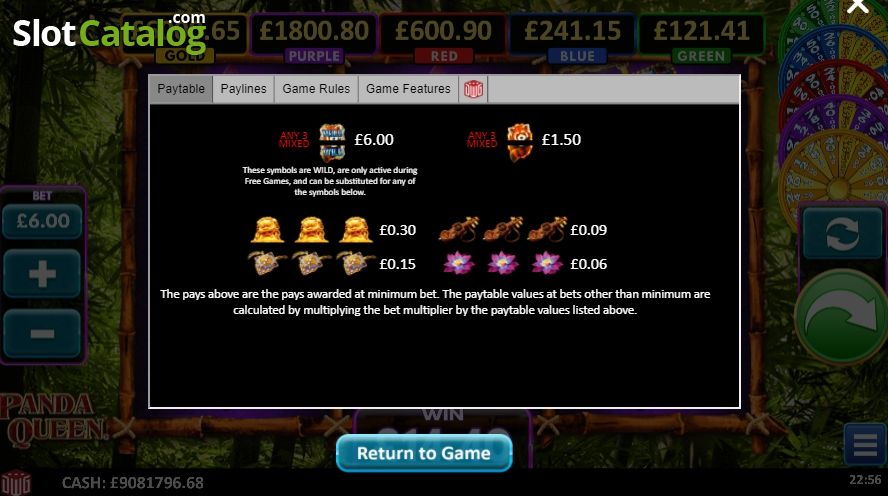Click the dice logo in bottom bar
This screenshot has height=496, width=888.
[x=16, y=482]
